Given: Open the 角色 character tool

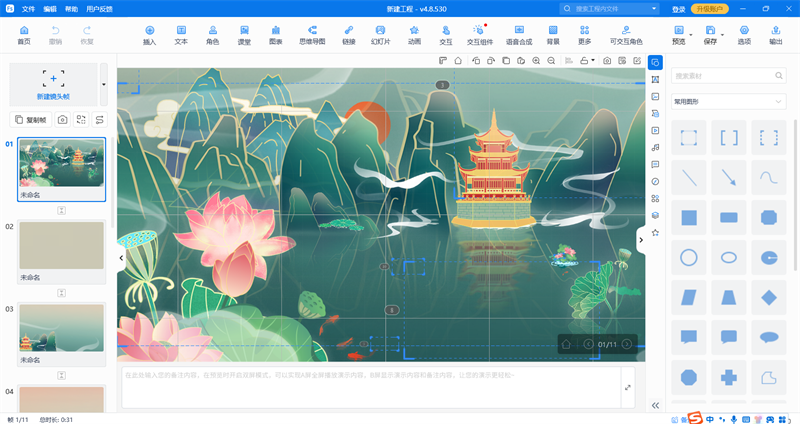Looking at the screenshot, I should coord(213,35).
